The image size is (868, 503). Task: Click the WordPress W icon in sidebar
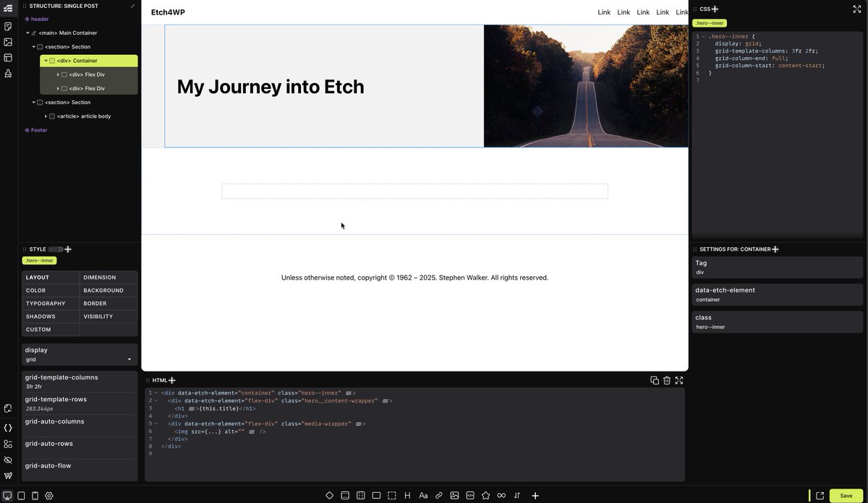[8, 476]
